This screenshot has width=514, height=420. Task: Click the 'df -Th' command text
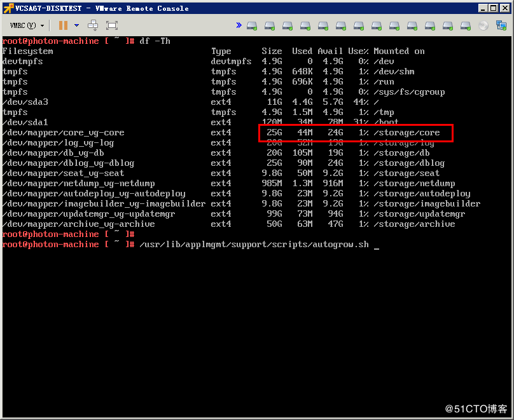pos(155,41)
